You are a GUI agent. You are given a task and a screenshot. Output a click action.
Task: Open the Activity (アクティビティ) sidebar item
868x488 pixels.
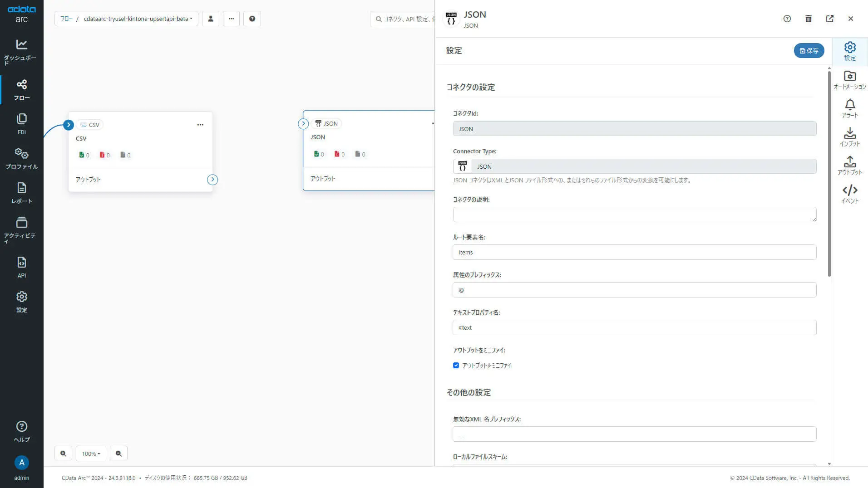pyautogui.click(x=21, y=229)
